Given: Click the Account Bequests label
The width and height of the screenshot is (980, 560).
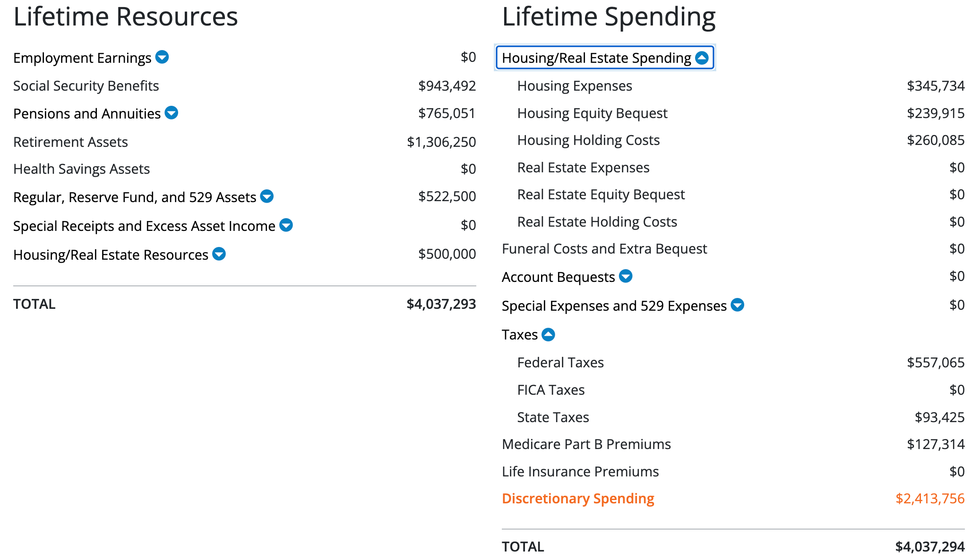Looking at the screenshot, I should (558, 277).
